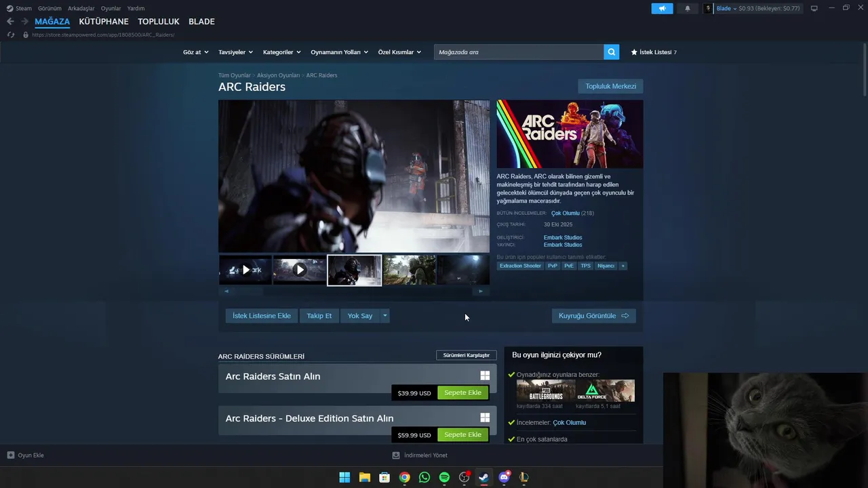Open Google Chrome from the taskbar

click(404, 477)
